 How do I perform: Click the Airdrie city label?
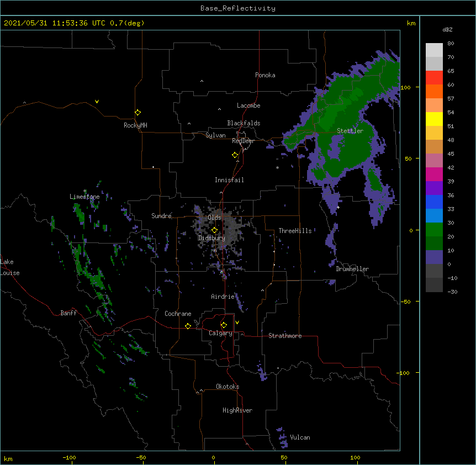click(x=223, y=297)
